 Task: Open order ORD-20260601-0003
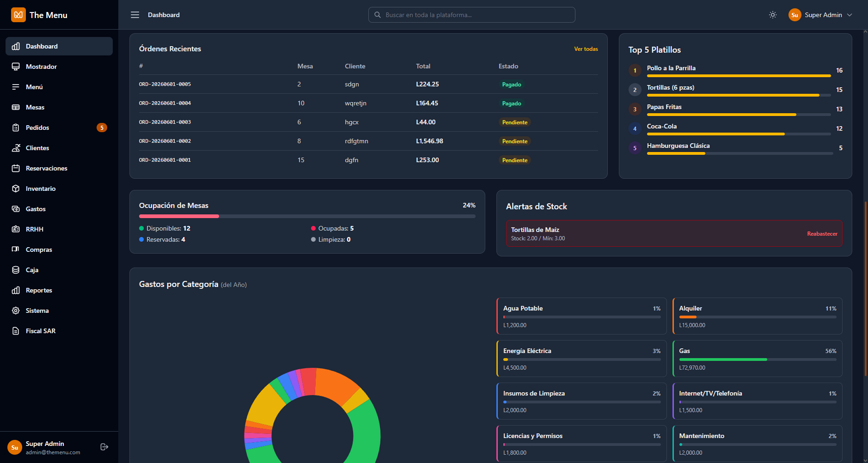point(165,122)
